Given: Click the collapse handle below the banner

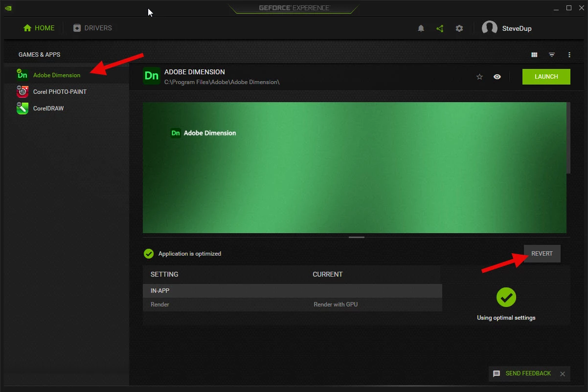Looking at the screenshot, I should 357,237.
